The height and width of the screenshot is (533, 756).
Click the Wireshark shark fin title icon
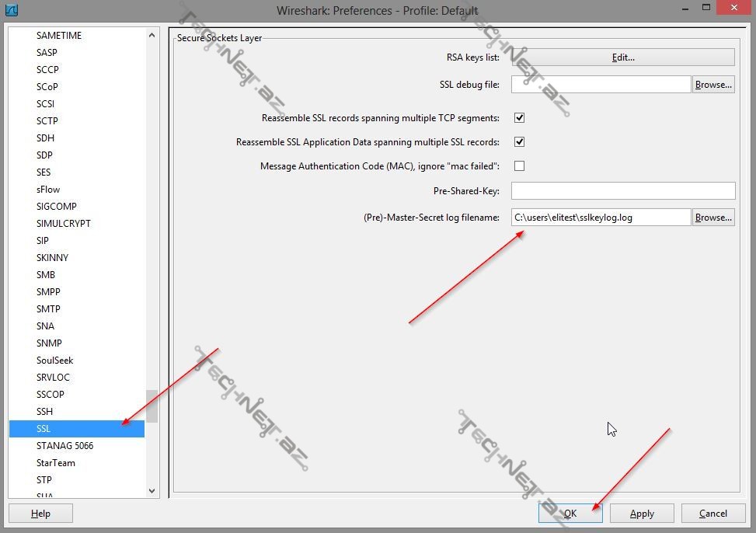point(11,10)
